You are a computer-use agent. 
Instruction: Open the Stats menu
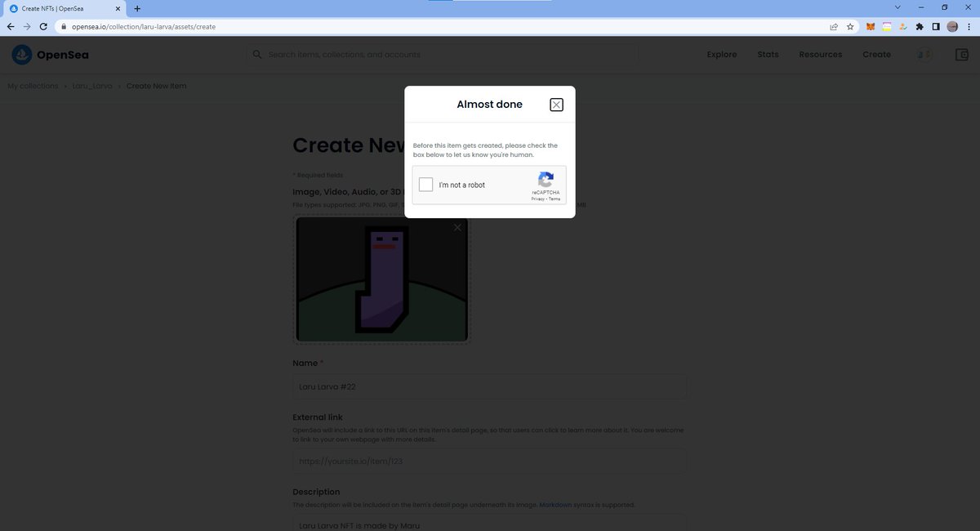click(x=768, y=55)
